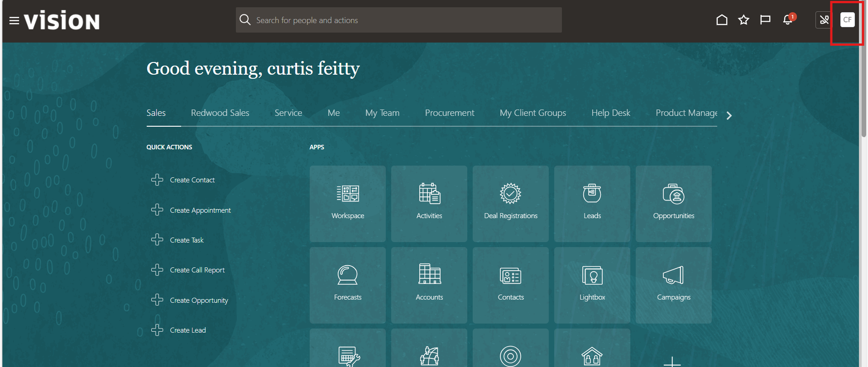This screenshot has height=367, width=868.
Task: Open the Watchlist flag icon
Action: (765, 20)
